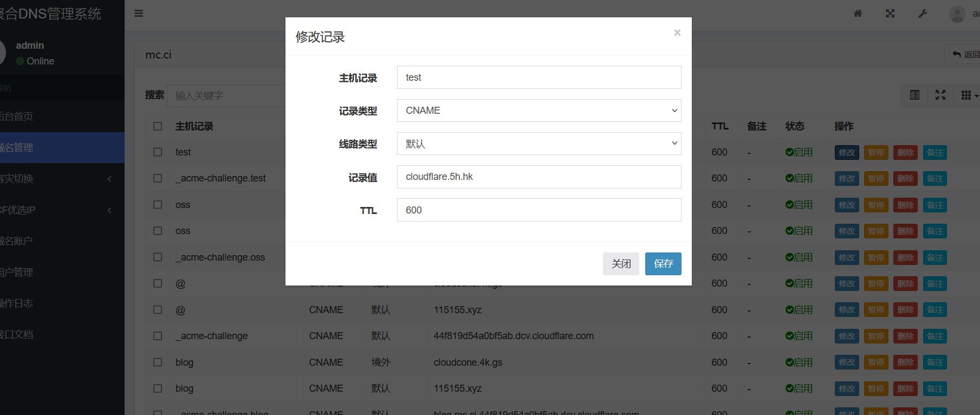Click the 状态 column header

[795, 126]
